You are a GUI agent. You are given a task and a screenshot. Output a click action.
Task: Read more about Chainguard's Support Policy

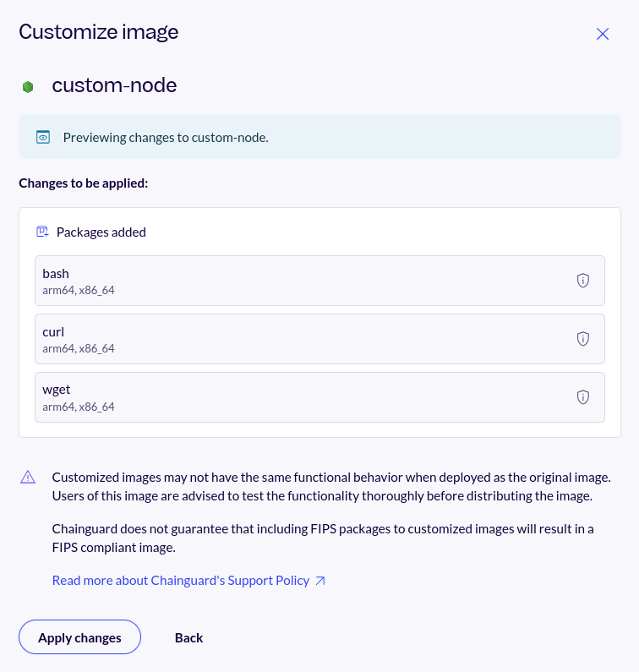(181, 581)
